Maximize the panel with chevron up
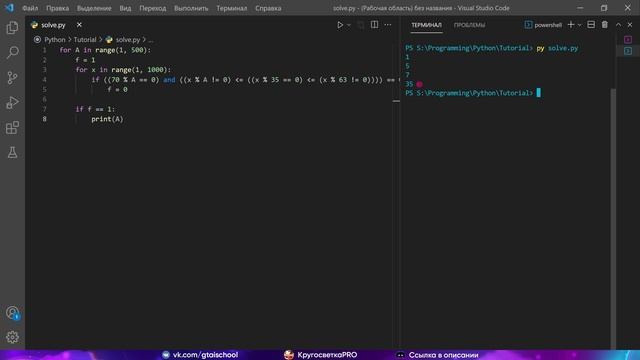This screenshot has height=360, width=640. (x=618, y=25)
